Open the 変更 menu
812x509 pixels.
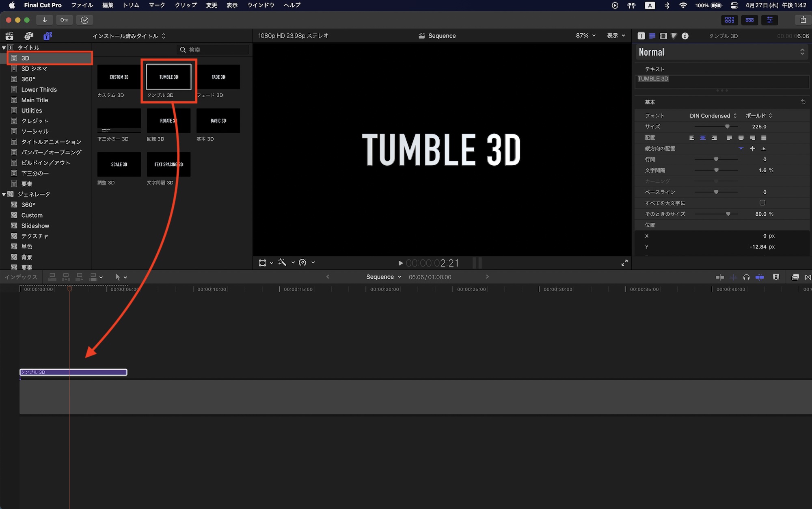pos(211,5)
